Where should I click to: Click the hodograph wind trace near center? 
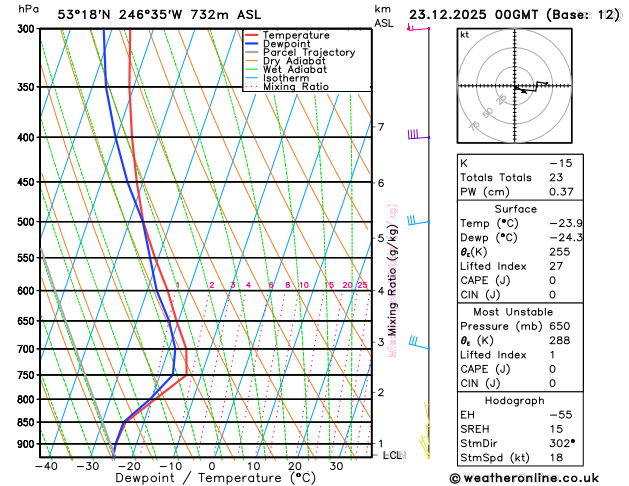[x=530, y=87]
